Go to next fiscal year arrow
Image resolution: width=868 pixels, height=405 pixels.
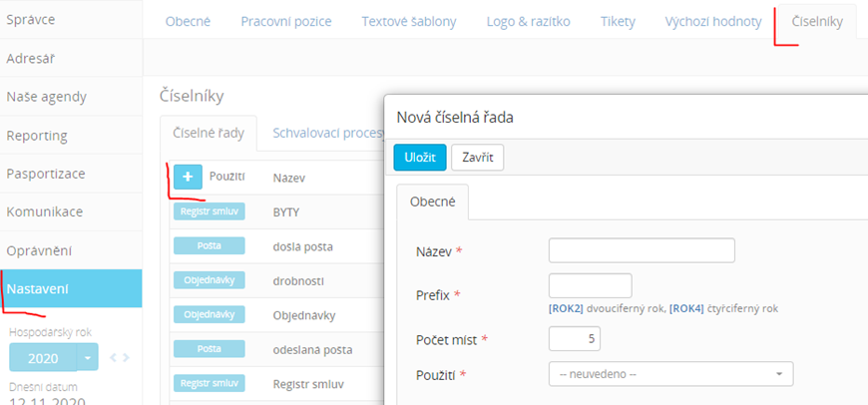[126, 357]
